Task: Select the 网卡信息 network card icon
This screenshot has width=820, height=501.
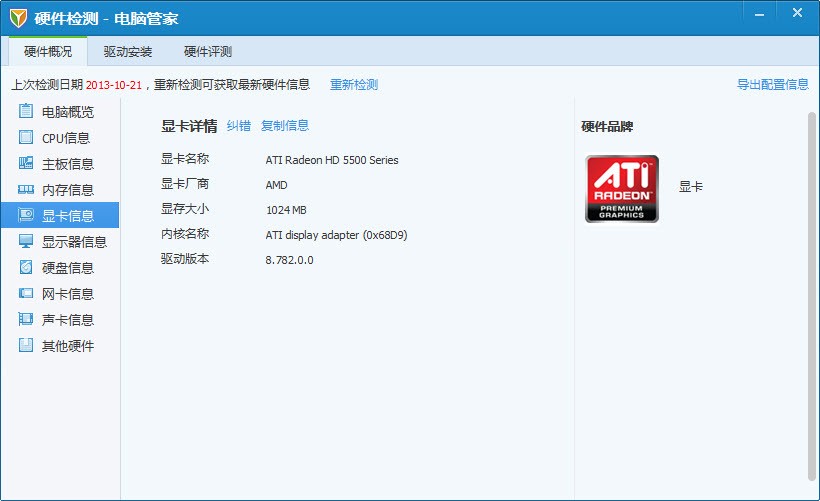Action: 26,293
